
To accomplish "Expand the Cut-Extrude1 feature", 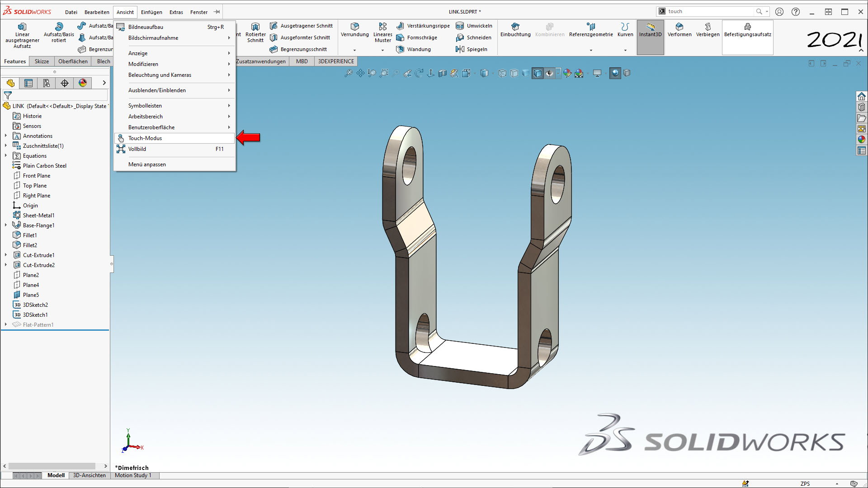I will tap(6, 255).
